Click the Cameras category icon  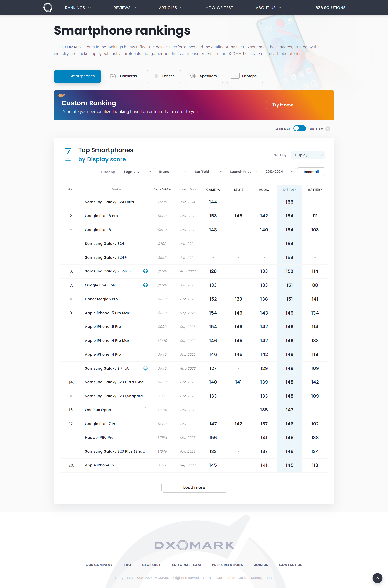(113, 76)
